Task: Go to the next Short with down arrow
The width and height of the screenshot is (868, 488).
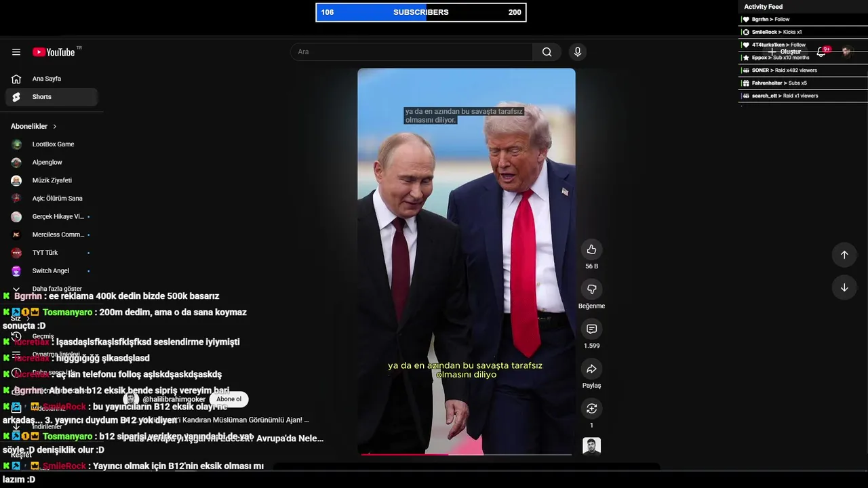Action: pos(844,287)
